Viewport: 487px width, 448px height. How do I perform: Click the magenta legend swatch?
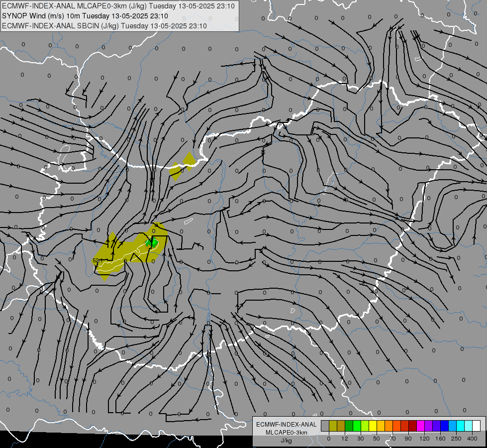pyautogui.click(x=421, y=426)
